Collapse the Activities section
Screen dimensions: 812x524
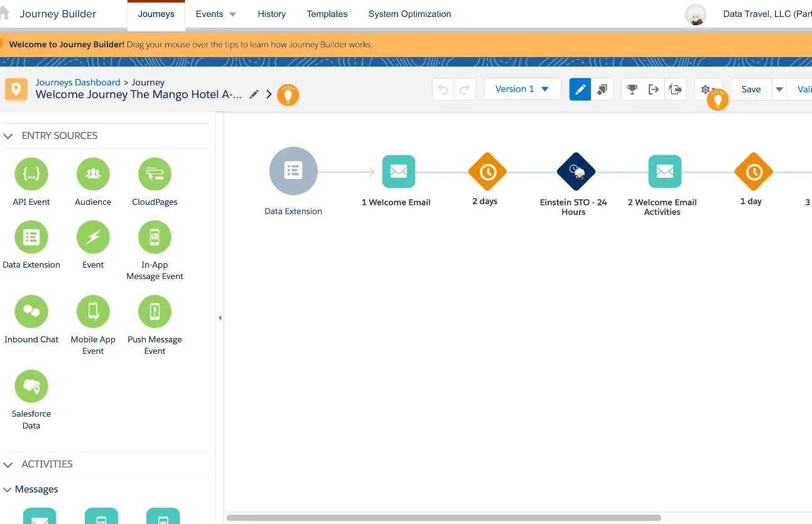9,464
